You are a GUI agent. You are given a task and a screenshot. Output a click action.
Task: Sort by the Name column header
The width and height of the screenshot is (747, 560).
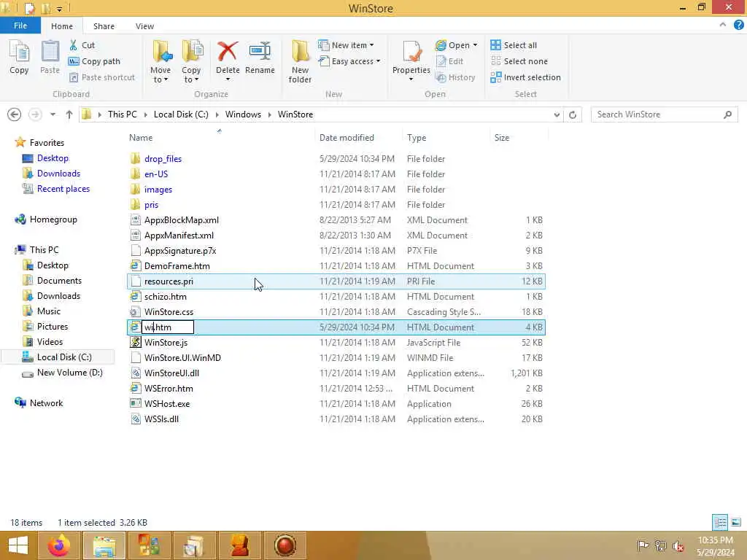pos(141,138)
